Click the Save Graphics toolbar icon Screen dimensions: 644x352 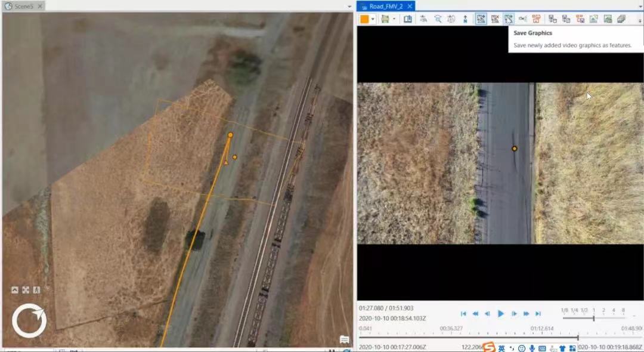click(509, 19)
